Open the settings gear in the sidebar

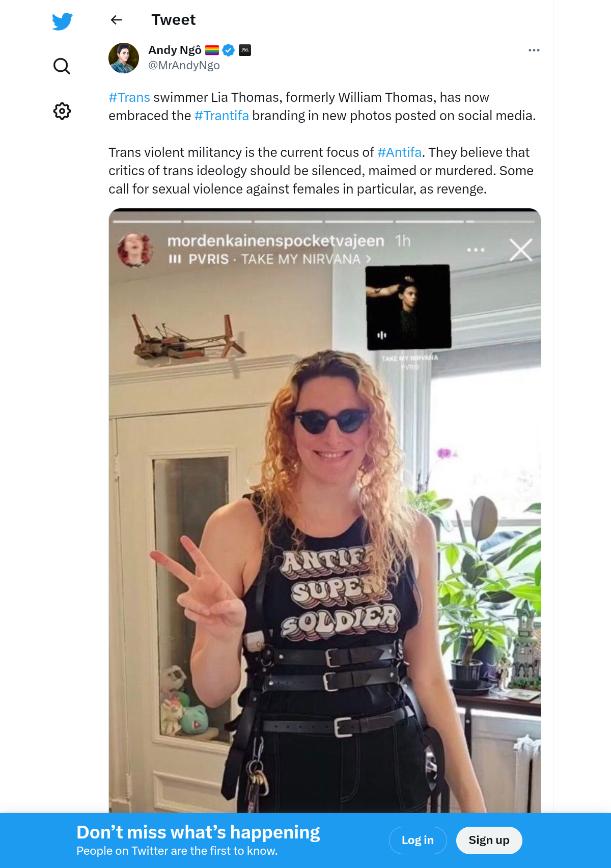62,111
